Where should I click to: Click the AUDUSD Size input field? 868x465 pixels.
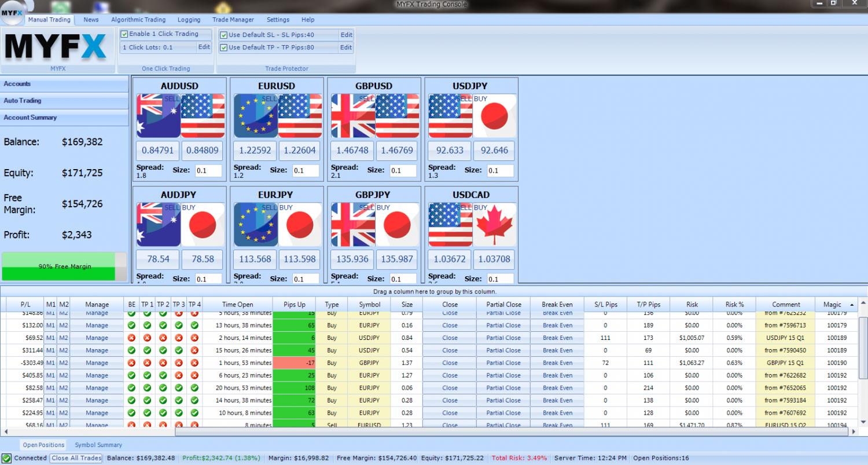208,170
